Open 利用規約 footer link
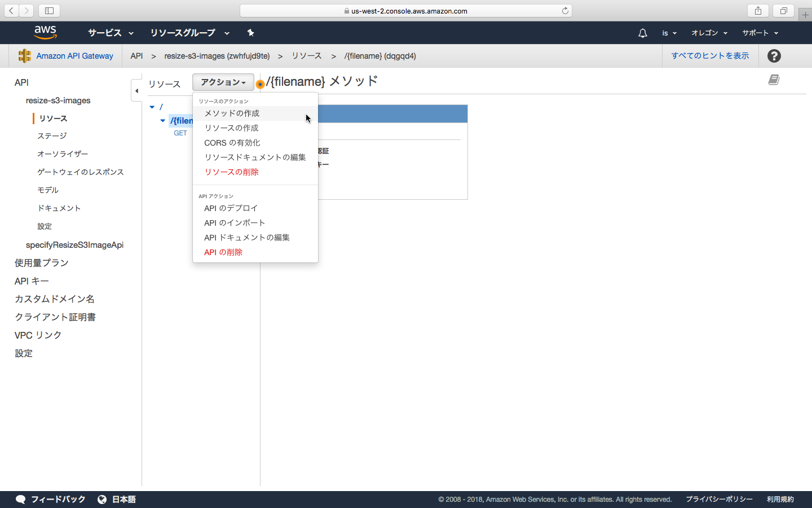812x508 pixels. tap(780, 500)
